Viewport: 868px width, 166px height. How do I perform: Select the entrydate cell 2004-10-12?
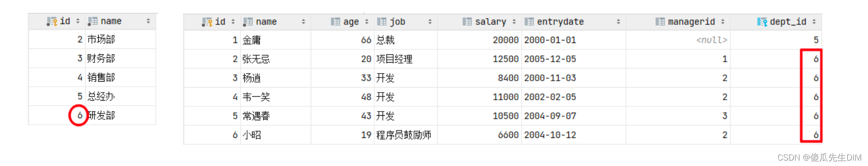point(574,135)
